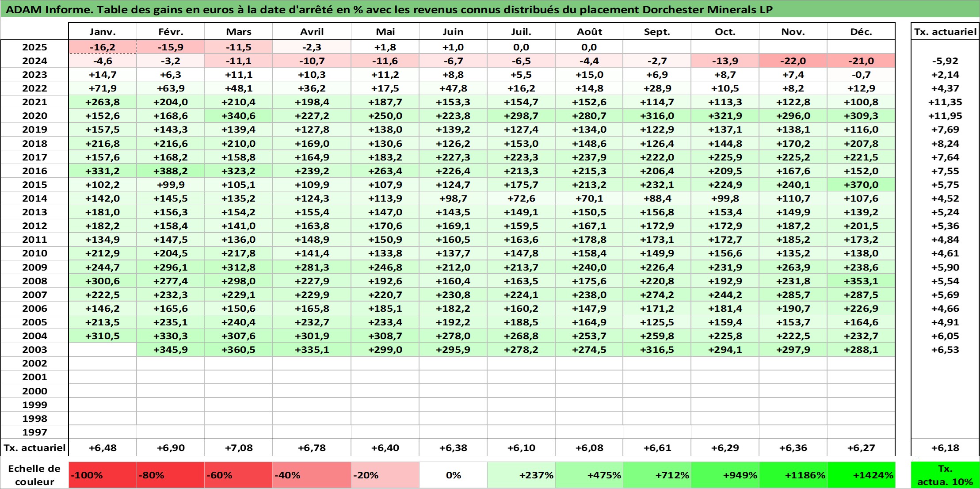Select the +360,5 value in March 2003
Viewport: 980px width, 489px height.
[239, 350]
